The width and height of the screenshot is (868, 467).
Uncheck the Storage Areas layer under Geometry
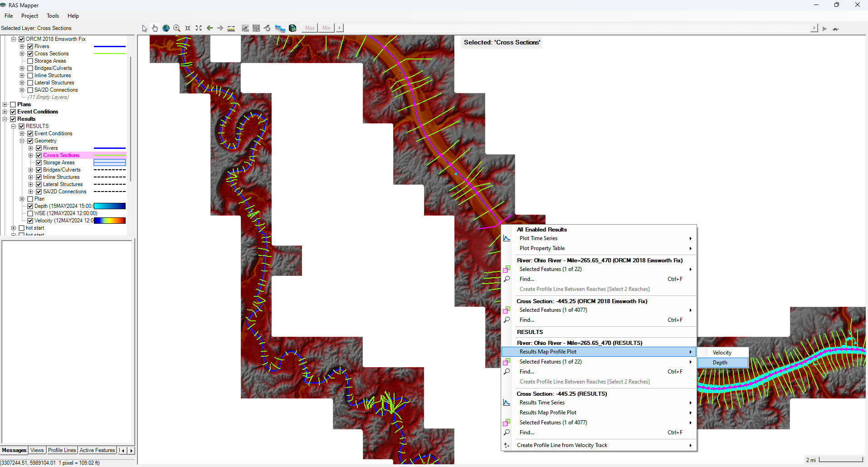coord(39,162)
